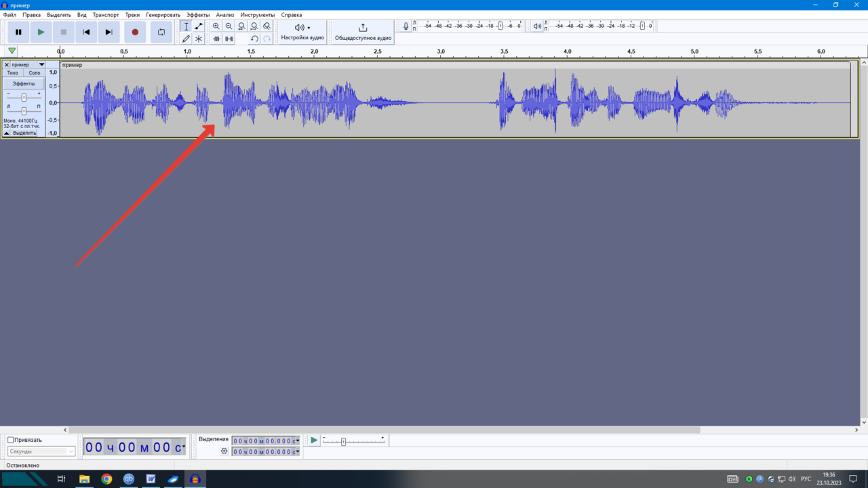Open the Генерировать menu
This screenshot has width=868, height=488.
pyautogui.click(x=163, y=14)
